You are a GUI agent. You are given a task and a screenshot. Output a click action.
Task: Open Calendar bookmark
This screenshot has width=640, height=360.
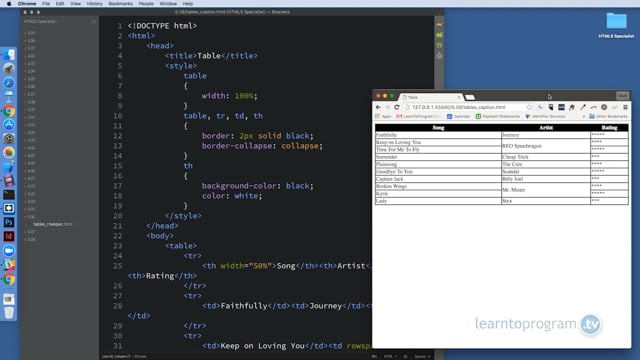[458, 116]
